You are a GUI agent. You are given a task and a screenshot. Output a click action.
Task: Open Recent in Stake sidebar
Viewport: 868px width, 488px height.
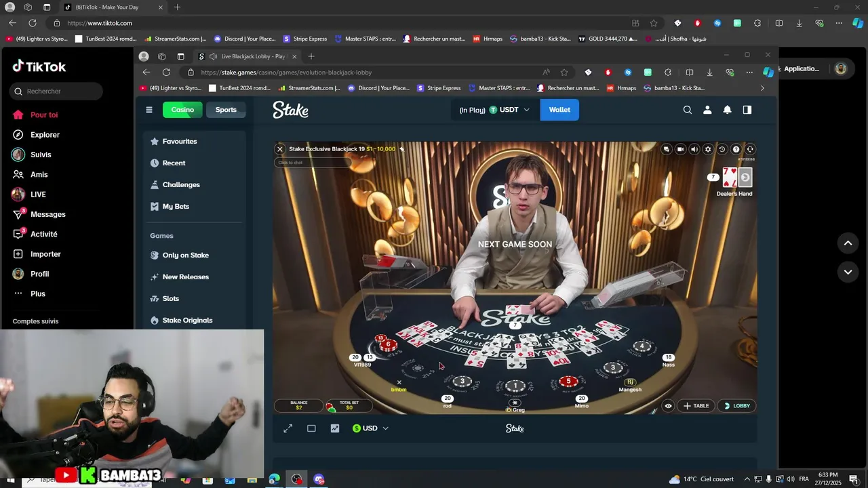coord(195,163)
